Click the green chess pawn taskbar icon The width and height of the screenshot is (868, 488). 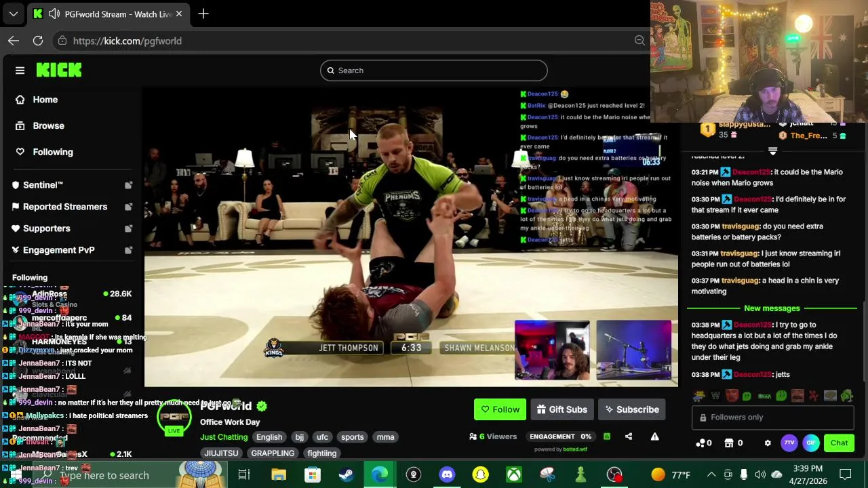click(580, 474)
